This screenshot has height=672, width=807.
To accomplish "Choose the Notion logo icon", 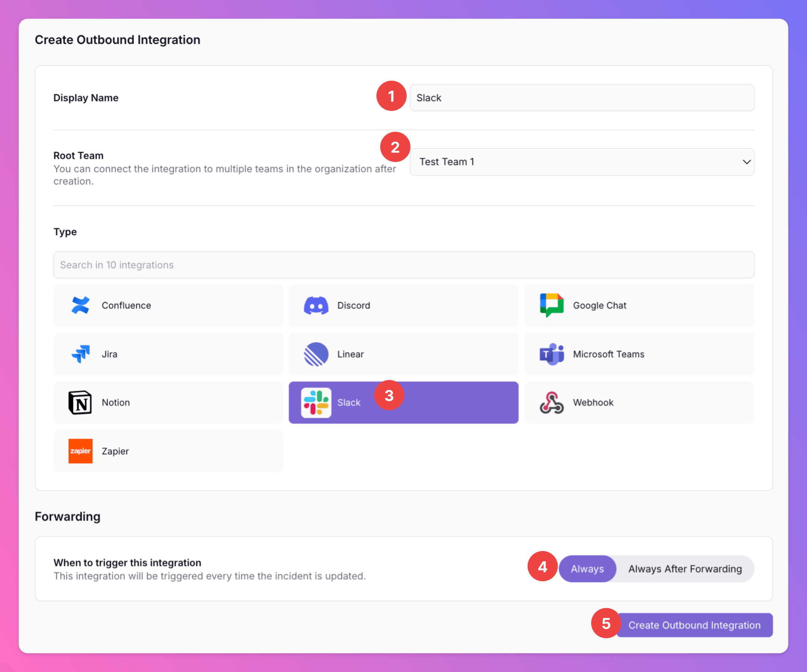I will pyautogui.click(x=80, y=403).
